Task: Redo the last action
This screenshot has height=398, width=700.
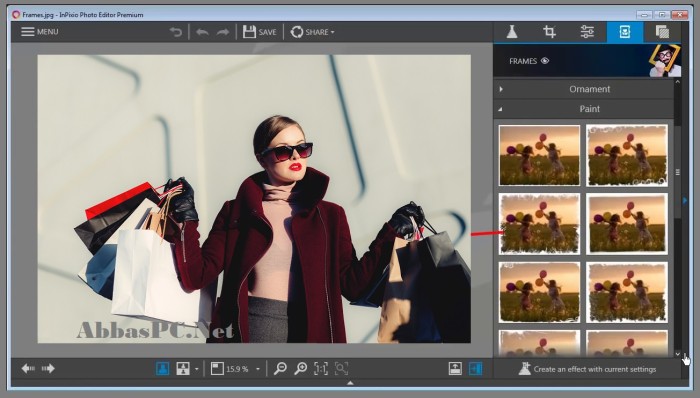Action: [223, 32]
